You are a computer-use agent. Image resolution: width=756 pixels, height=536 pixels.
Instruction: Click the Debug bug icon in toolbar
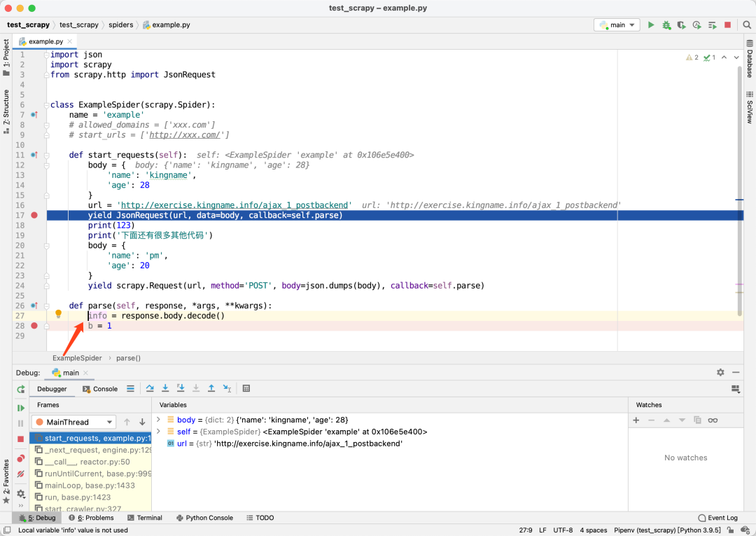click(x=666, y=25)
